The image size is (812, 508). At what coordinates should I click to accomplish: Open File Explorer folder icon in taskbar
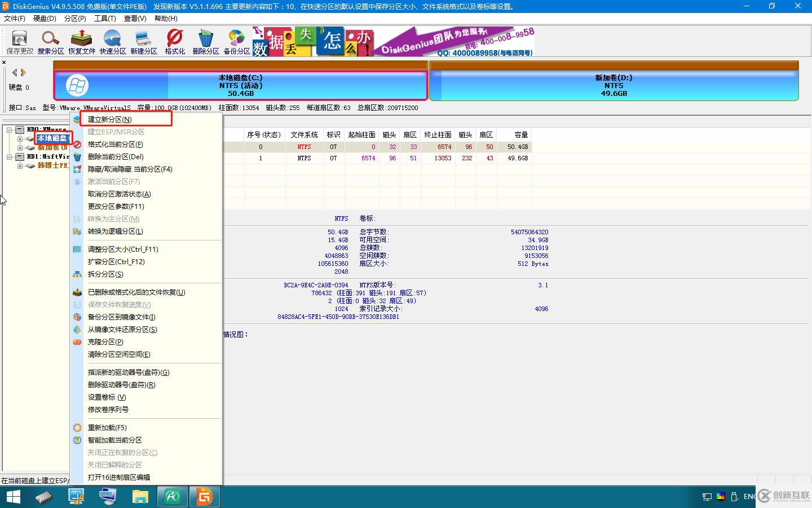click(140, 497)
